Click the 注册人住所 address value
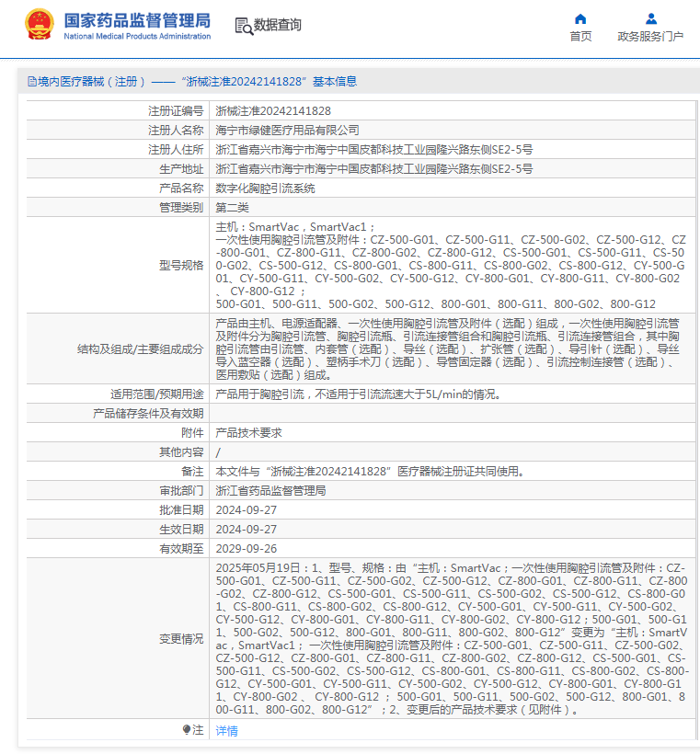Viewport: 700px width, 754px height. [373, 150]
